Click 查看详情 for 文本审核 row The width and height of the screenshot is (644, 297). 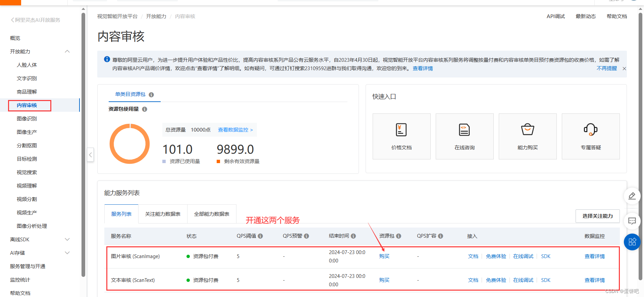point(595,280)
